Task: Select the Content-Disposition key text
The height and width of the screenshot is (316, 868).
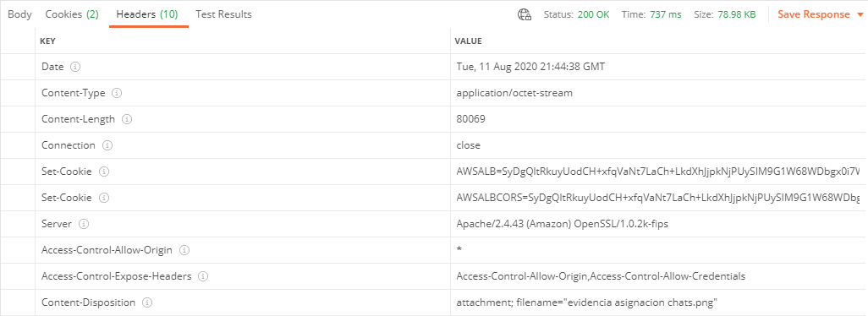Action: [x=88, y=302]
